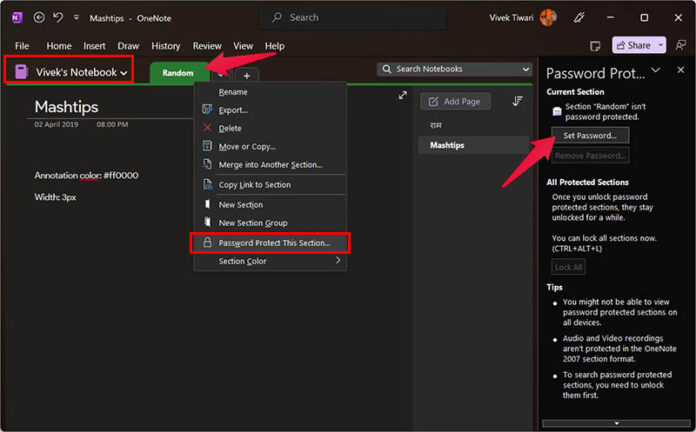The image size is (696, 432).
Task: Open the Draw ribbon tab
Action: coord(128,46)
